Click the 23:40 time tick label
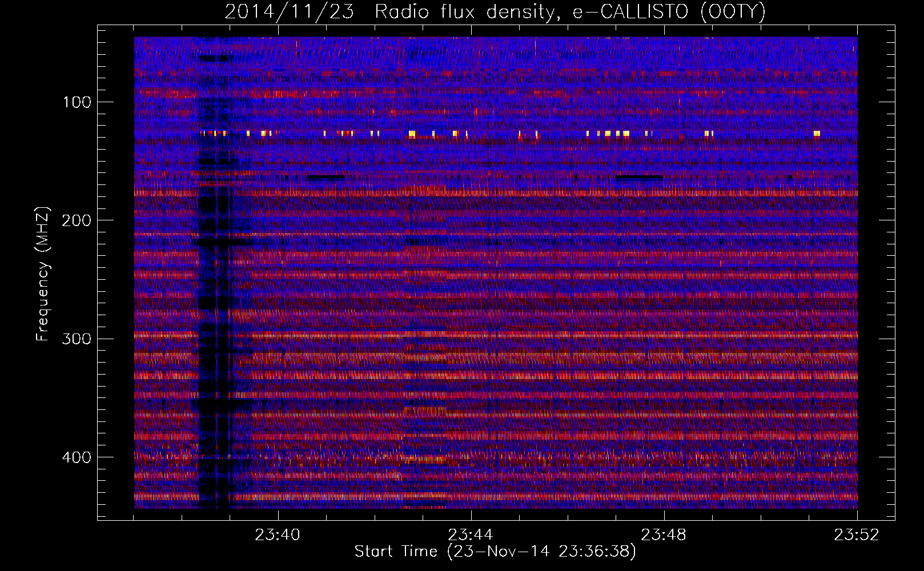 [x=278, y=535]
